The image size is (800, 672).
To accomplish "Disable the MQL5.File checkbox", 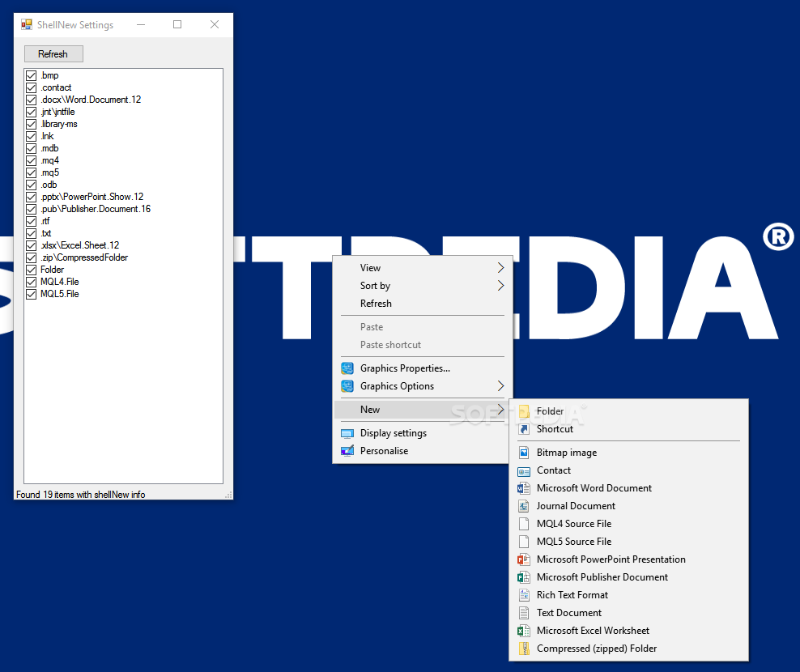I will coord(31,294).
